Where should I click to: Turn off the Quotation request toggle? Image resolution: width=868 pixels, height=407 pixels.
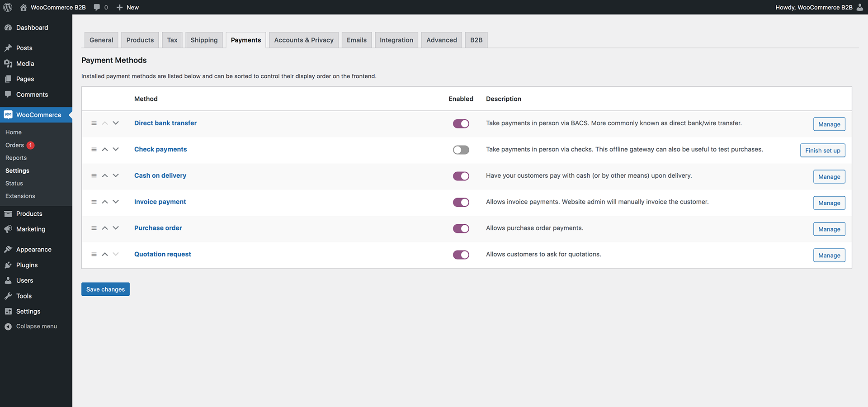[461, 255]
